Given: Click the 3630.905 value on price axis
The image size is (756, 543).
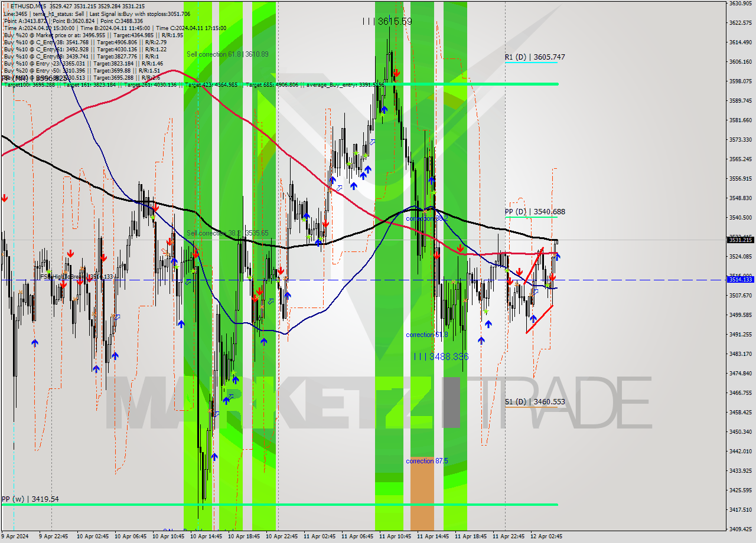Looking at the screenshot, I should point(740,4).
